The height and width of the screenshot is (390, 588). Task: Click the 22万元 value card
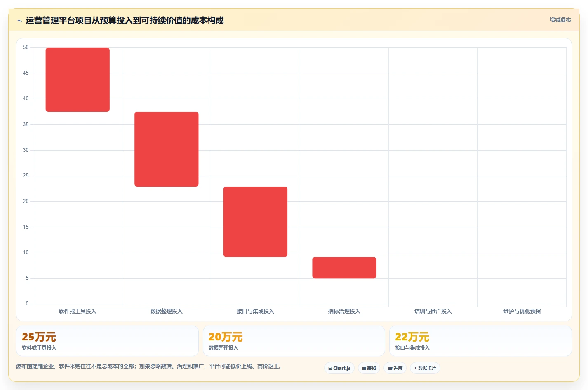(480, 341)
